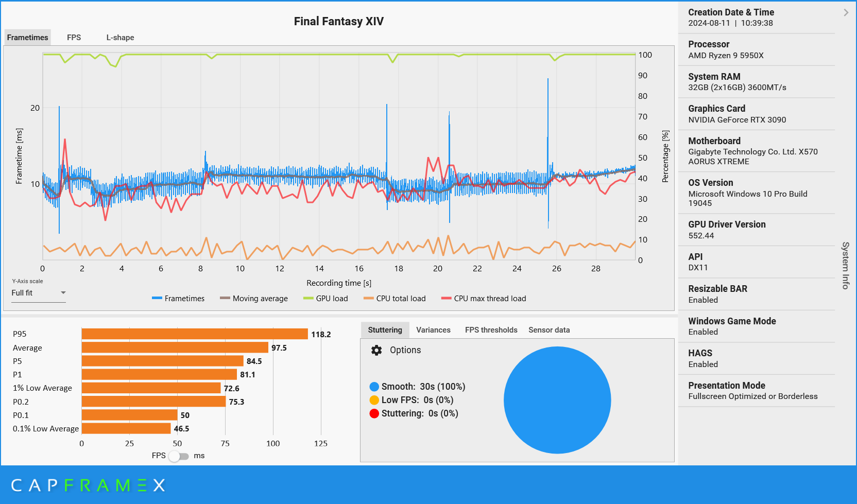The image size is (857, 504).
Task: Toggle the FPS / ms unit switch
Action: pyautogui.click(x=179, y=456)
